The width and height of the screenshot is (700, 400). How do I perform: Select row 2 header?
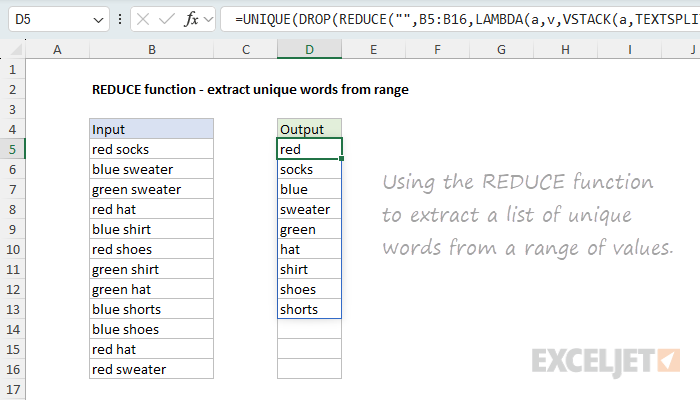[12, 89]
